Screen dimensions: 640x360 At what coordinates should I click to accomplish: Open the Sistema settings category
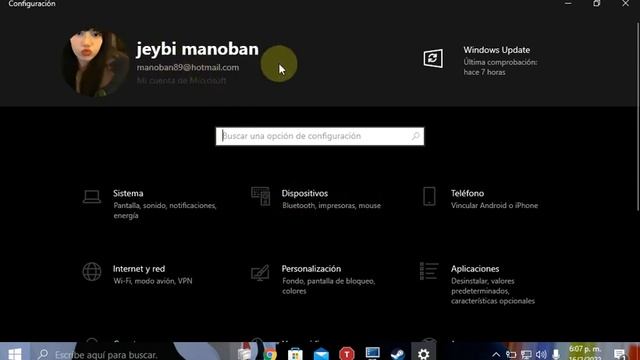click(x=151, y=204)
